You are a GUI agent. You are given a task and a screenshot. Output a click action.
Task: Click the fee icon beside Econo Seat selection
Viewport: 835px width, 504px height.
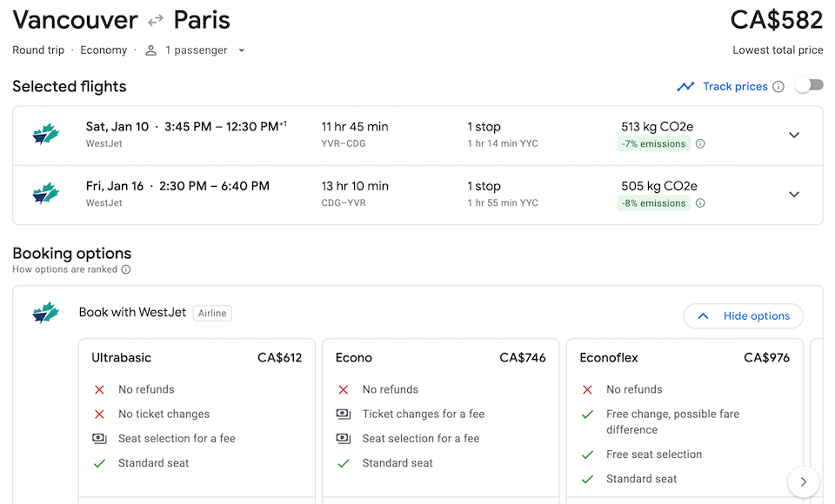343,439
